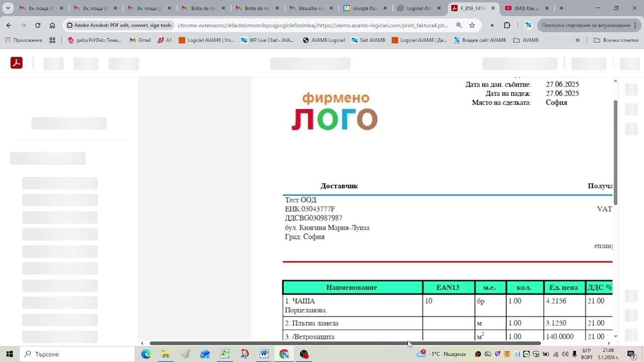Click the Ед. цена column header
The width and height of the screenshot is (644, 362).
point(563,288)
